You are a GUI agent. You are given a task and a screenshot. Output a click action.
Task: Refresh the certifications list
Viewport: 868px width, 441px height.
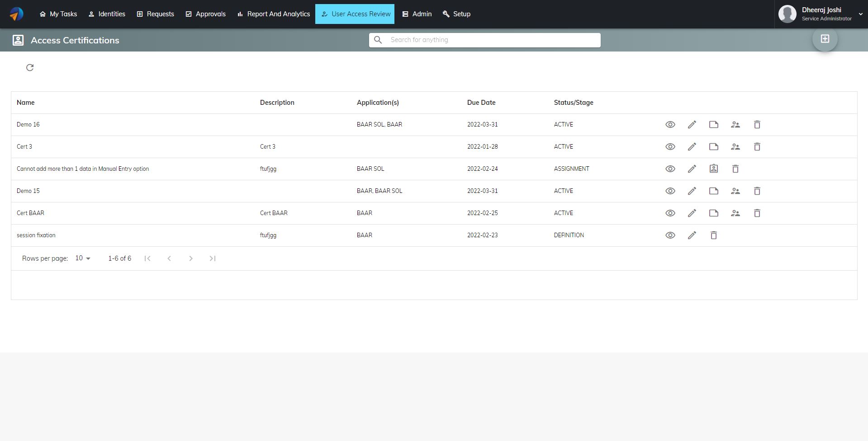pos(30,67)
